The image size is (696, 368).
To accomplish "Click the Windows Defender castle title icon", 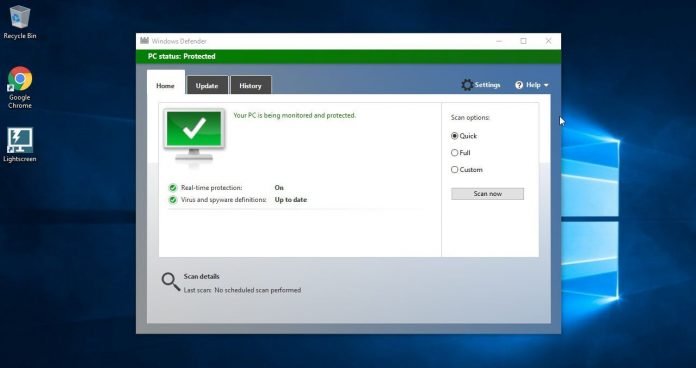I will pyautogui.click(x=144, y=41).
